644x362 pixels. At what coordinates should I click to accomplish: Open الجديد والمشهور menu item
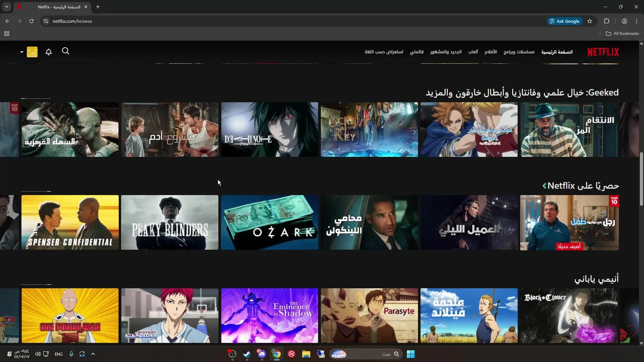(446, 52)
